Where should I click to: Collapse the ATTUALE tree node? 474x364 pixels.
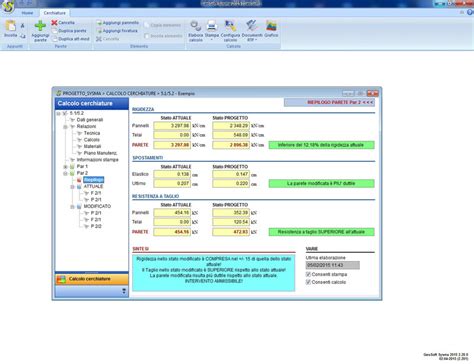tap(72, 187)
